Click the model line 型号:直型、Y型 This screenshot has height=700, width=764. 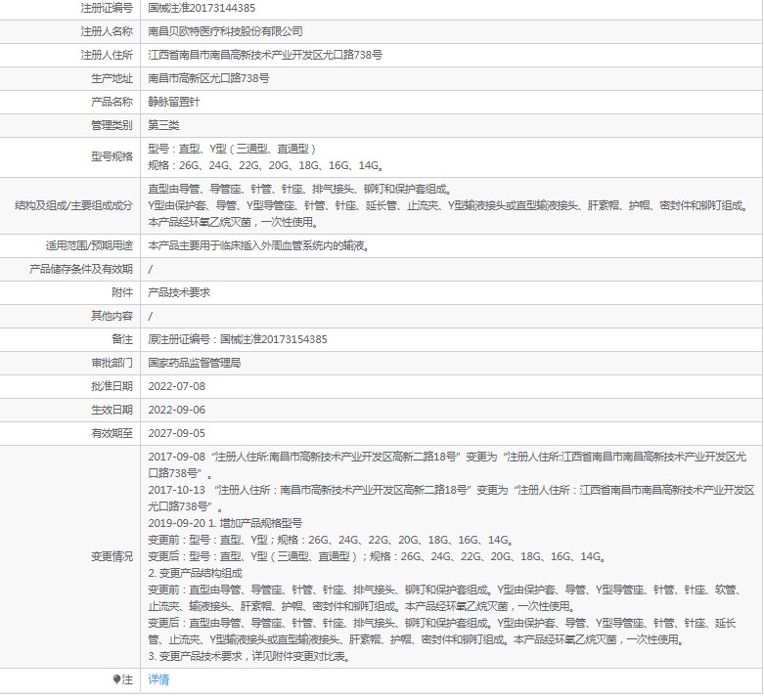(232, 149)
